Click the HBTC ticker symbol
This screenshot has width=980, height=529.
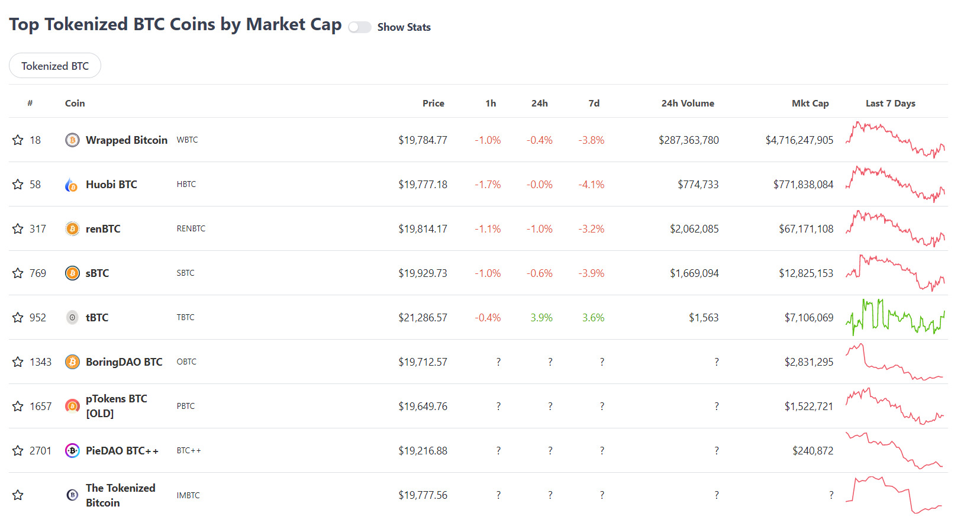186,184
